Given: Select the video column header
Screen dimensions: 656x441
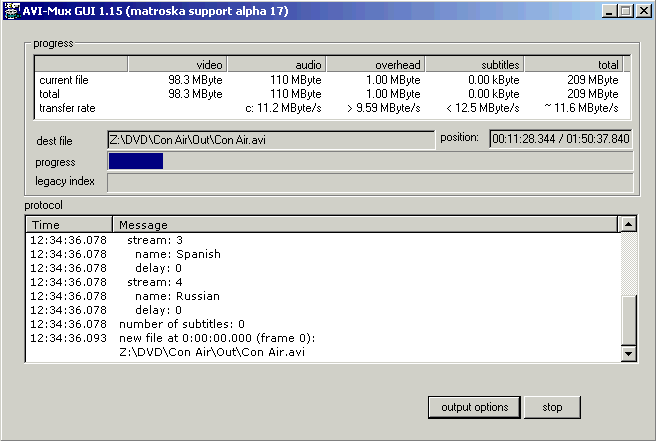Looking at the screenshot, I should click(177, 64).
